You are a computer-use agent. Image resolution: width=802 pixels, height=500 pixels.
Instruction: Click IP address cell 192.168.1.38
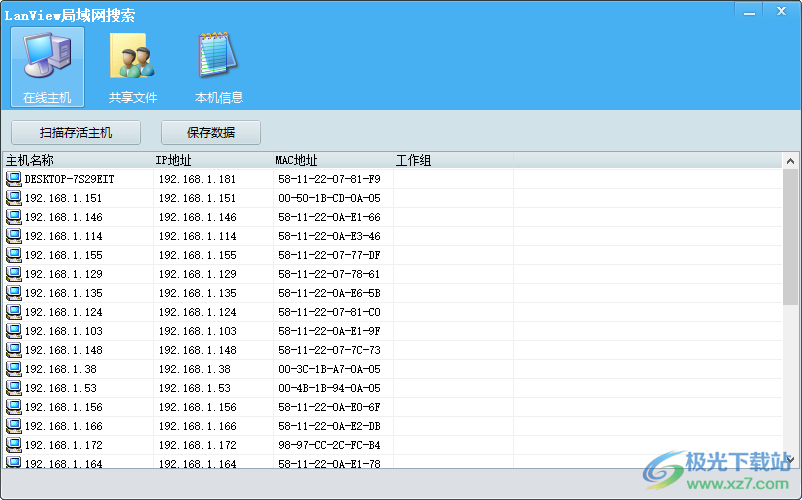[x=194, y=369]
